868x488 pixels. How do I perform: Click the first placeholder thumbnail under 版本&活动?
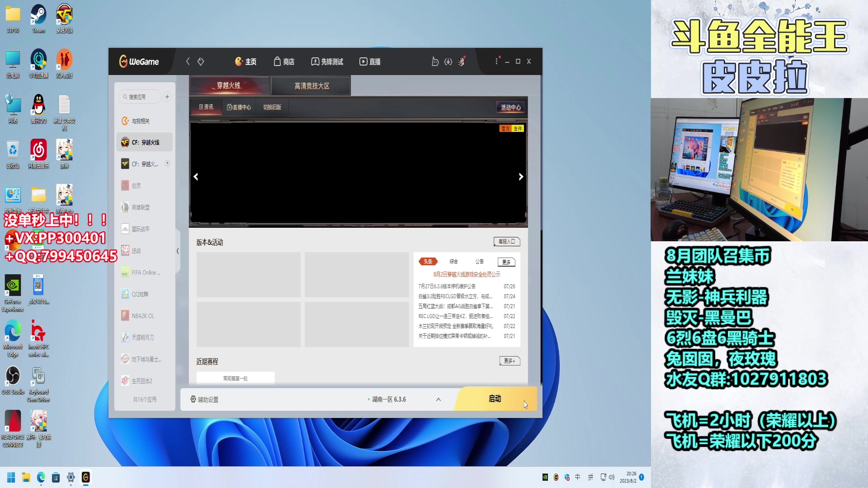coord(248,275)
